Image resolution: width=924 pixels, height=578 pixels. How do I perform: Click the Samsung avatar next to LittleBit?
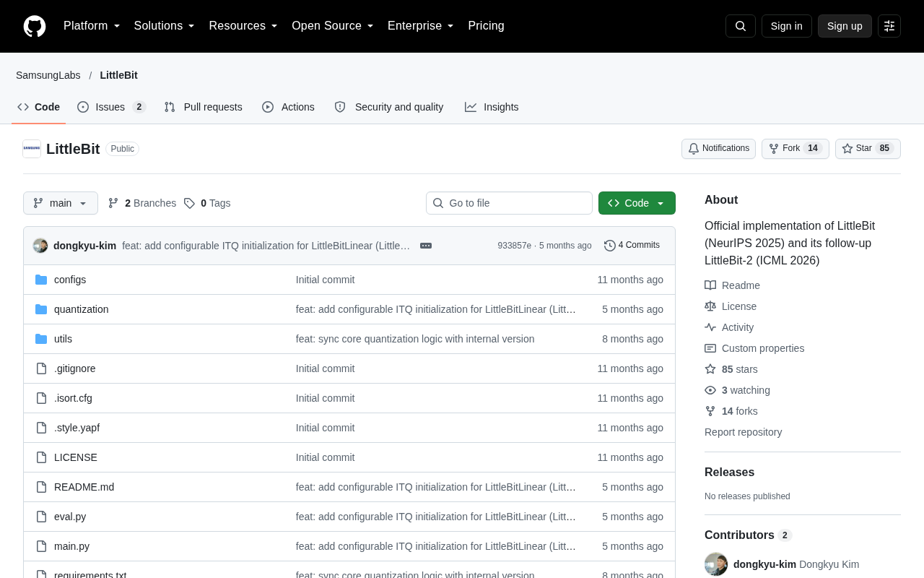point(32,149)
